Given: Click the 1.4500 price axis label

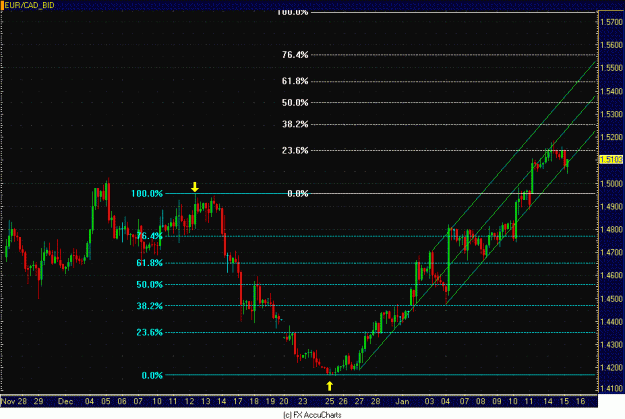Looking at the screenshot, I should pos(611,299).
